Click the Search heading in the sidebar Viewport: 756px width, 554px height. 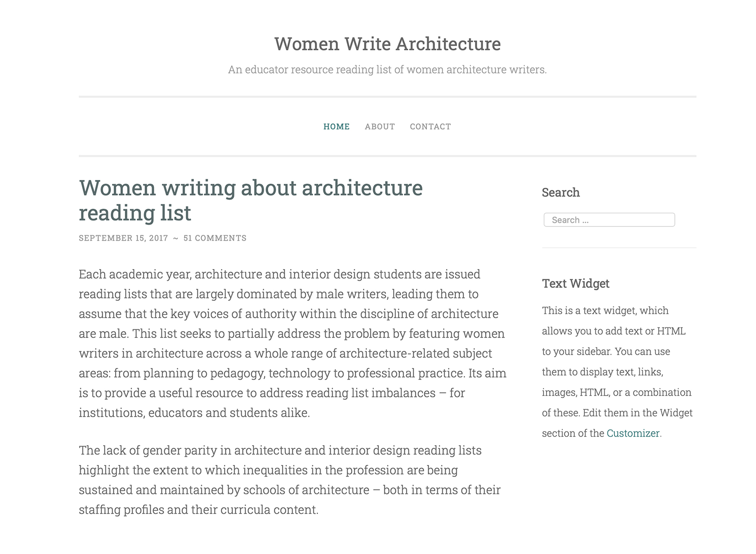[x=560, y=192]
